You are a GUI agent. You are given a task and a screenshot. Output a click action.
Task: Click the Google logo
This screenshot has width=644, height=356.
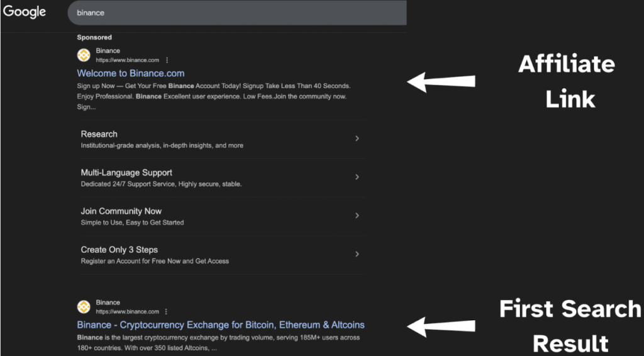point(25,12)
